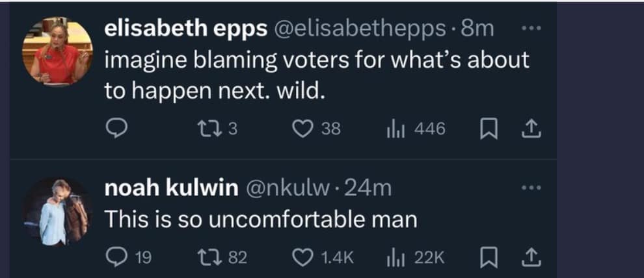
Task: Open more options on noah kulwin's tweet
Action: pos(531,189)
